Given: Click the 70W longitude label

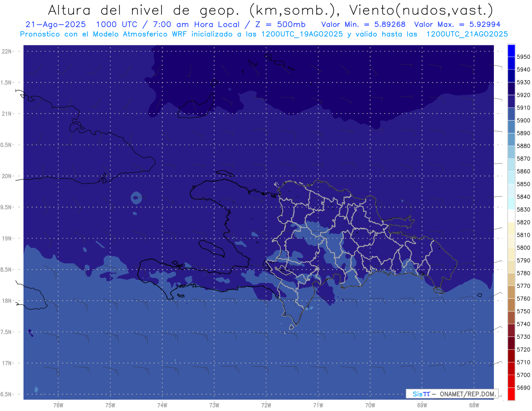Looking at the screenshot, I should point(370,405).
